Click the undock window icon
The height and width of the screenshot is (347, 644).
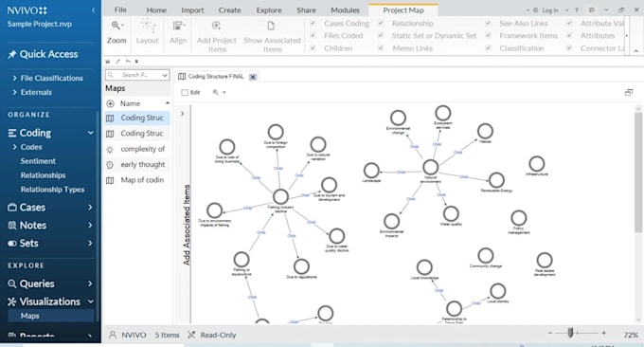[x=629, y=93]
